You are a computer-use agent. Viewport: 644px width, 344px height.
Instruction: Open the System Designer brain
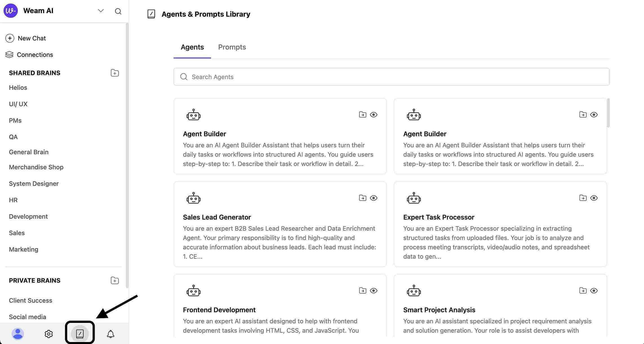click(34, 184)
